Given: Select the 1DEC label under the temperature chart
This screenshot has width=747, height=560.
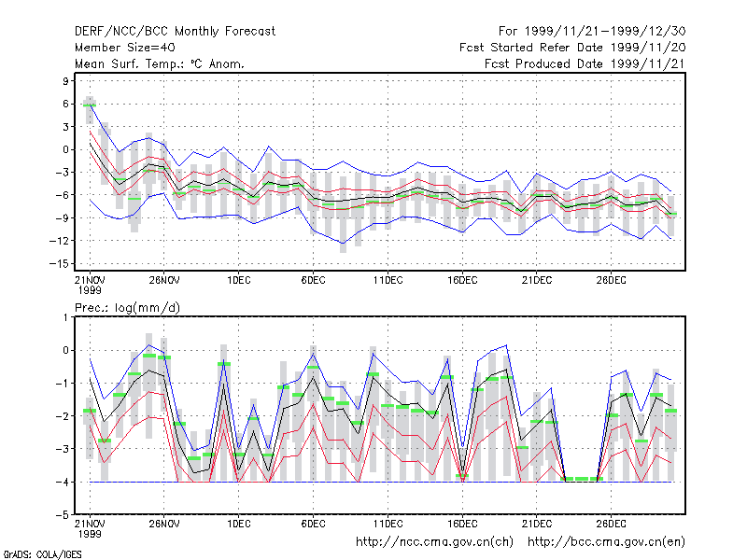Looking at the screenshot, I should click(238, 280).
